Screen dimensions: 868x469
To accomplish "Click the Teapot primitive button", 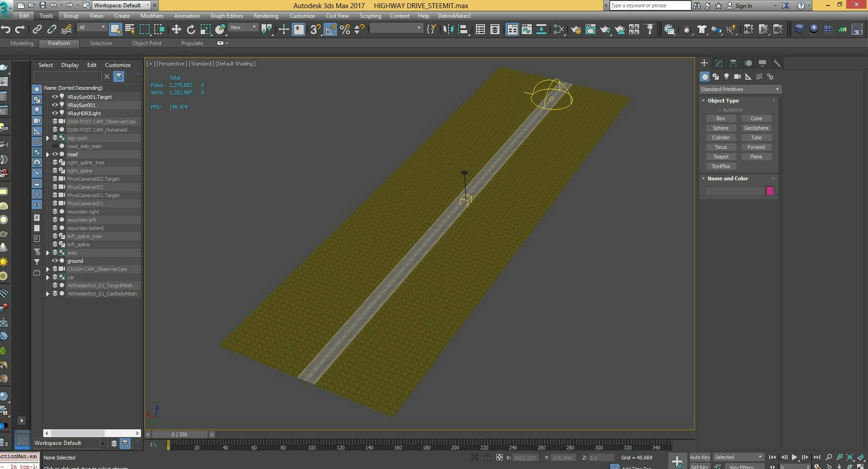I will click(x=721, y=157).
